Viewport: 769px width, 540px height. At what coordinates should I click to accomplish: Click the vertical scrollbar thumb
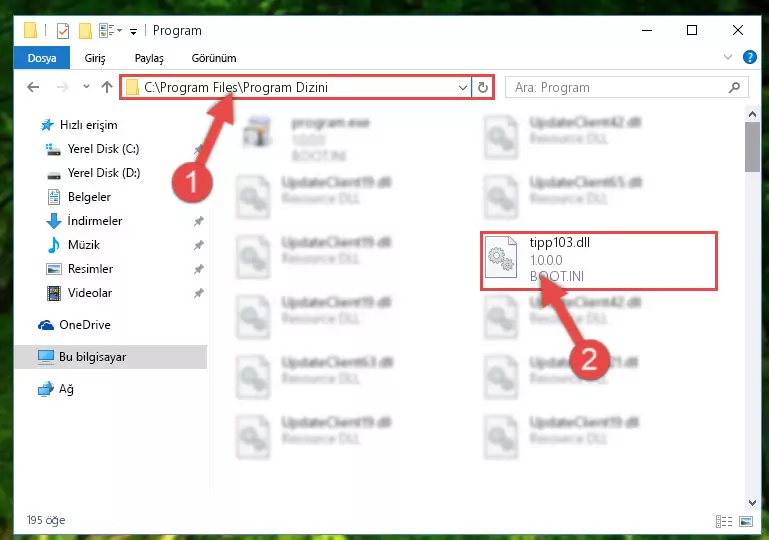pyautogui.click(x=752, y=147)
